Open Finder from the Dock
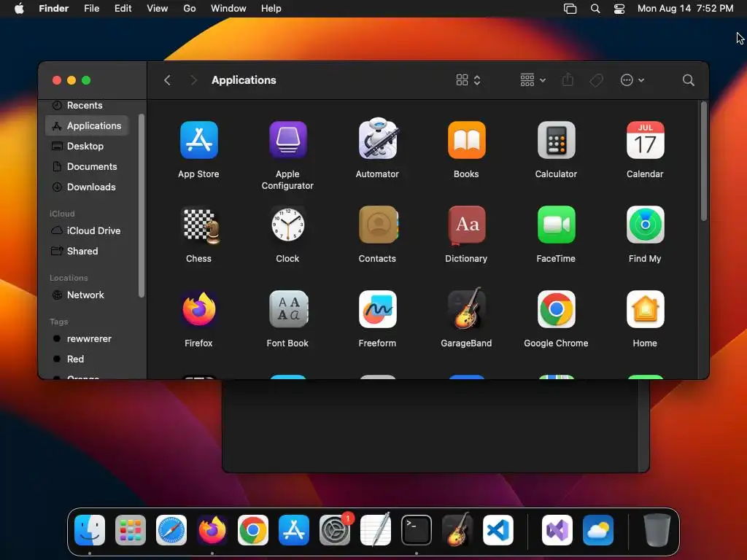Image resolution: width=747 pixels, height=560 pixels. (90, 530)
